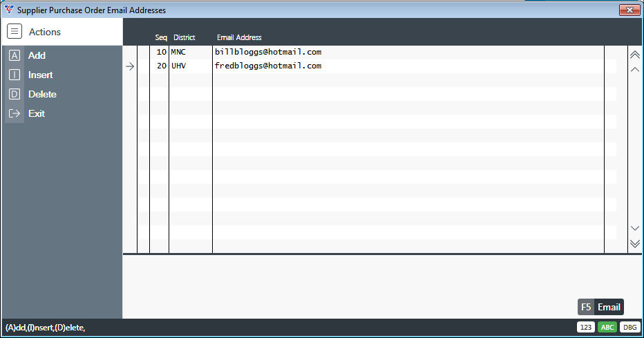The height and width of the screenshot is (338, 644).
Task: Click the District column header
Action: pos(184,37)
